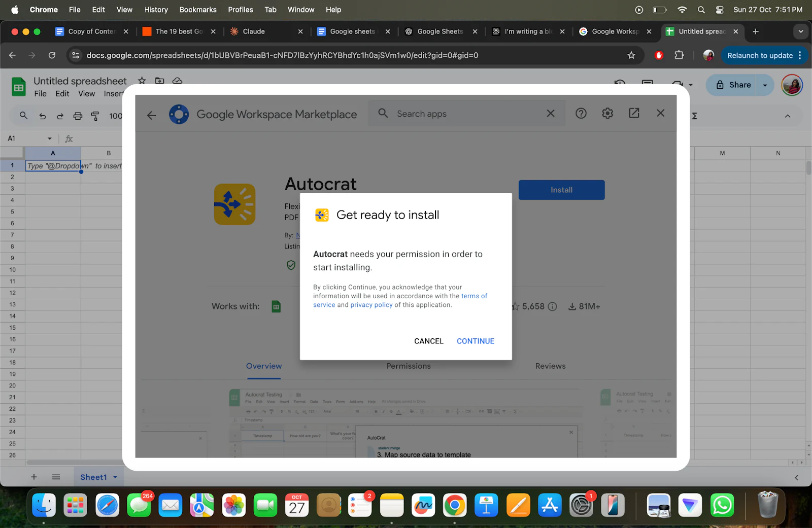The image size is (812, 528).
Task: Print the spreadsheet
Action: [78, 116]
